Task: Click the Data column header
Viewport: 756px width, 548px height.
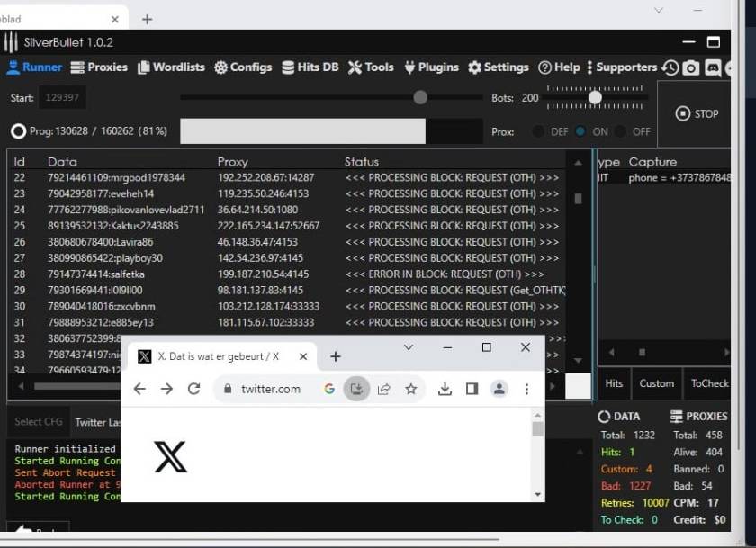Action: [62, 162]
